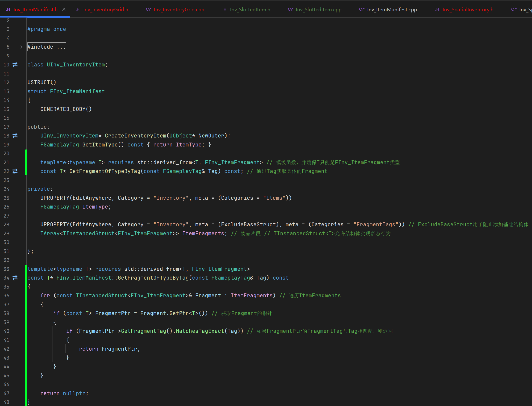Click the green change marker beside line 21
This screenshot has width=532, height=406.
click(x=26, y=162)
